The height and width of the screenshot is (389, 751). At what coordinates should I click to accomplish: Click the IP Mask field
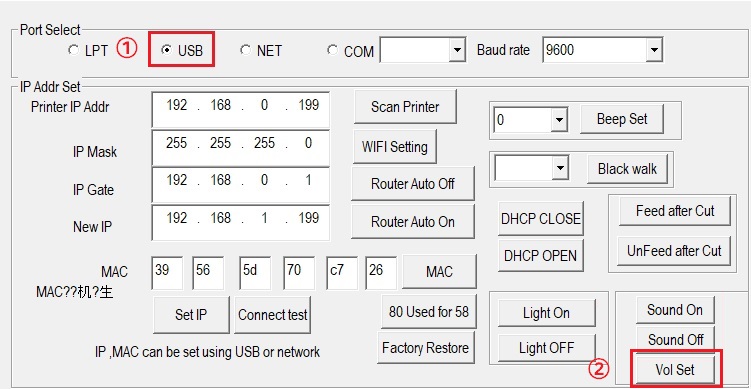[240, 148]
